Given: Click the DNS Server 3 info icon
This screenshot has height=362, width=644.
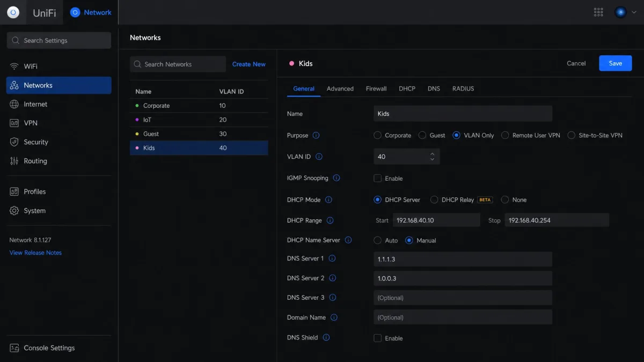Looking at the screenshot, I should pyautogui.click(x=332, y=298).
